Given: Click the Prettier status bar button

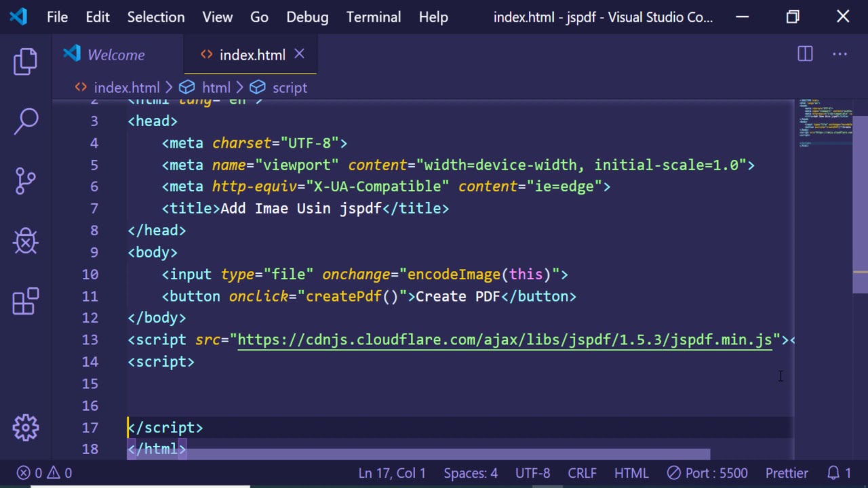Looking at the screenshot, I should tap(787, 473).
